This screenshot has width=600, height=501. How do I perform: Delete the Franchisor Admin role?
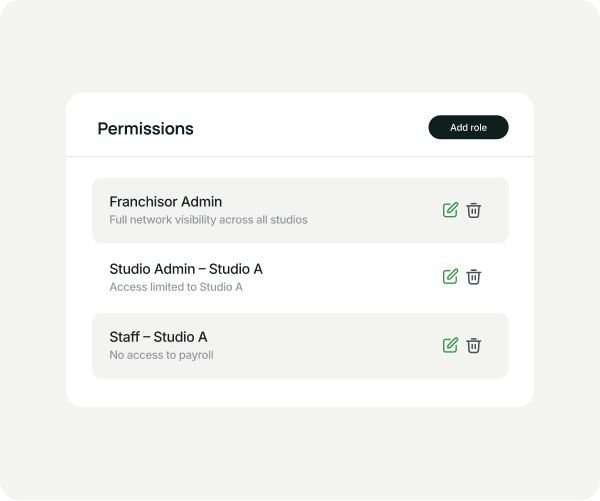point(474,210)
